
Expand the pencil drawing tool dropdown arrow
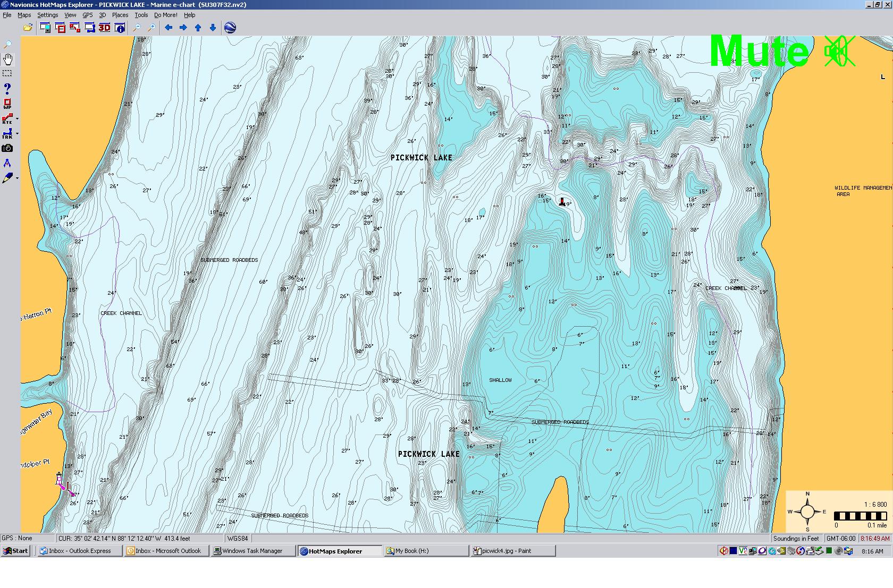pos(17,178)
